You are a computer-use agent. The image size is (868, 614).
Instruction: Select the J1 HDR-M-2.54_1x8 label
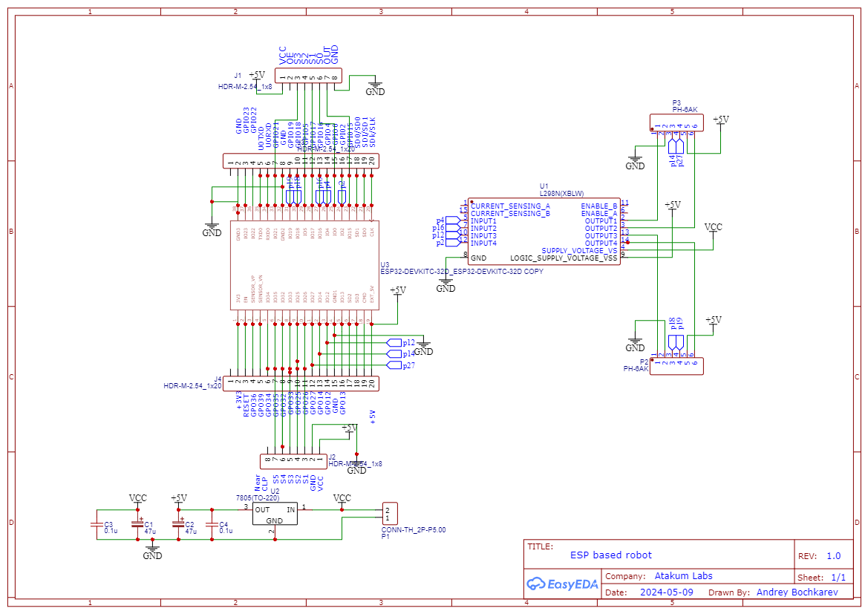(x=245, y=87)
